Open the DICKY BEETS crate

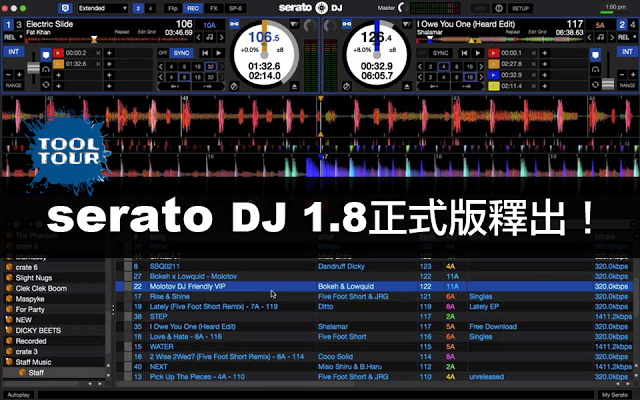pyautogui.click(x=38, y=331)
